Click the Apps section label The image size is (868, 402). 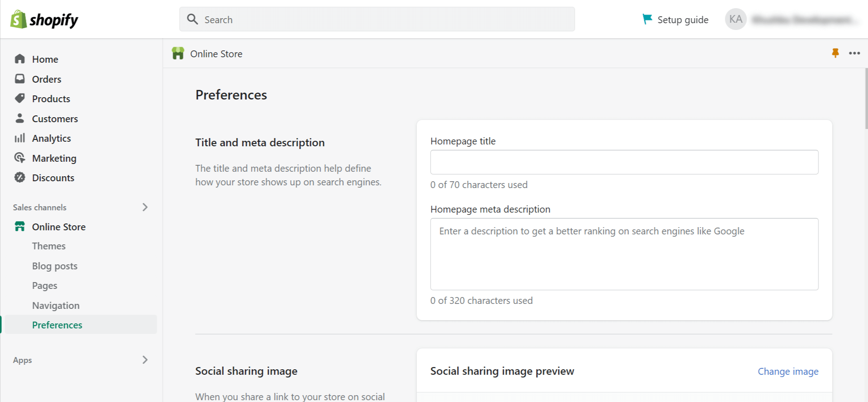coord(22,360)
